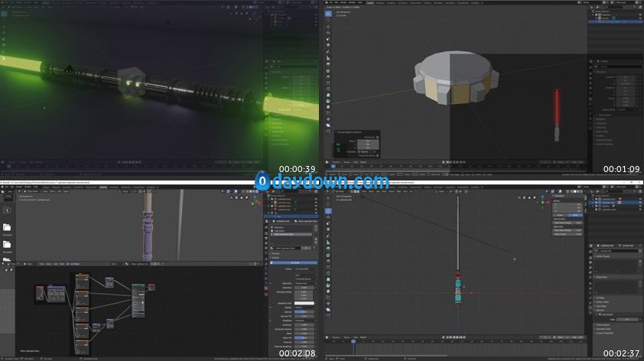
Task: Activate the Rotate tool in 00:01:09 frame
Action: [x=328, y=33]
